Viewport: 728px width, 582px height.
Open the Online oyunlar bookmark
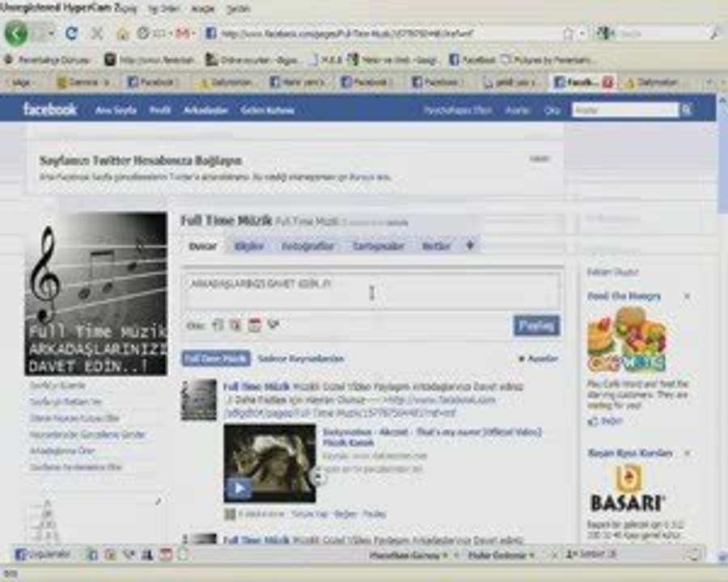(252, 60)
